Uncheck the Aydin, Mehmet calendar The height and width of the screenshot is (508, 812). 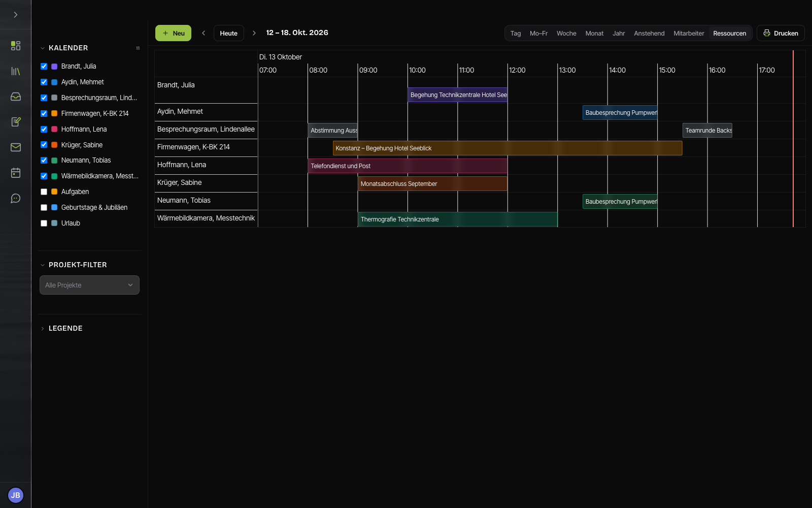pos(44,82)
